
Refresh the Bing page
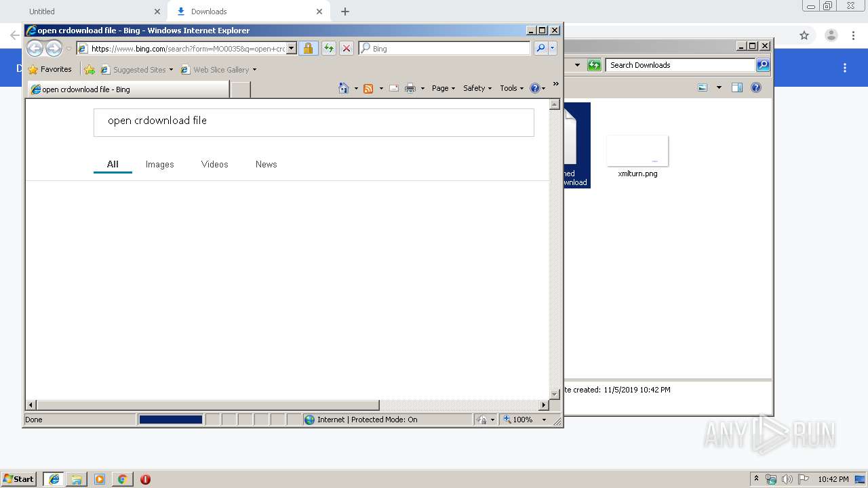[x=329, y=48]
